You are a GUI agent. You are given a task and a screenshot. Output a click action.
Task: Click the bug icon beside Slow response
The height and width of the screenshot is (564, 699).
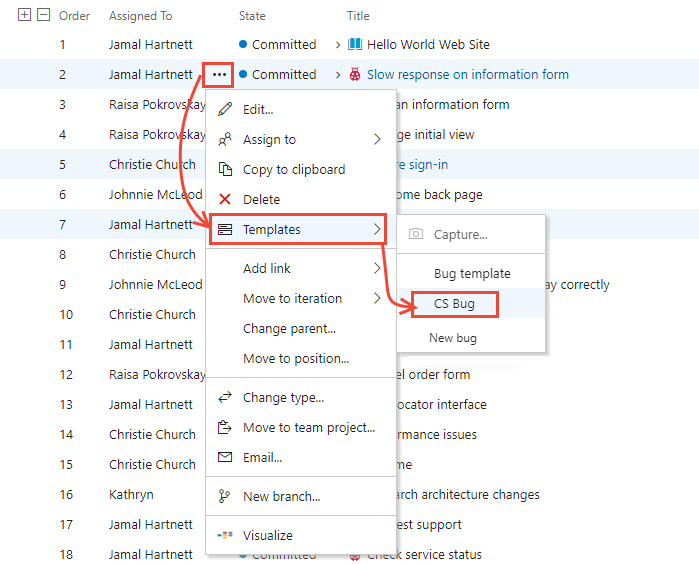click(355, 74)
